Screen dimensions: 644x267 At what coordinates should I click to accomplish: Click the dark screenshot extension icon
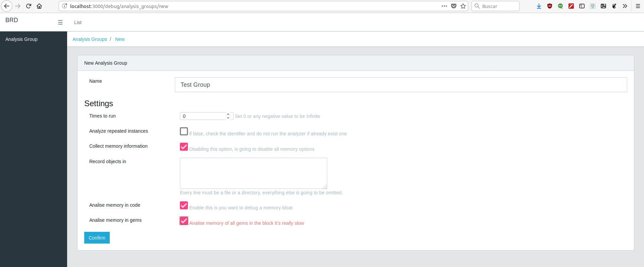click(x=603, y=6)
